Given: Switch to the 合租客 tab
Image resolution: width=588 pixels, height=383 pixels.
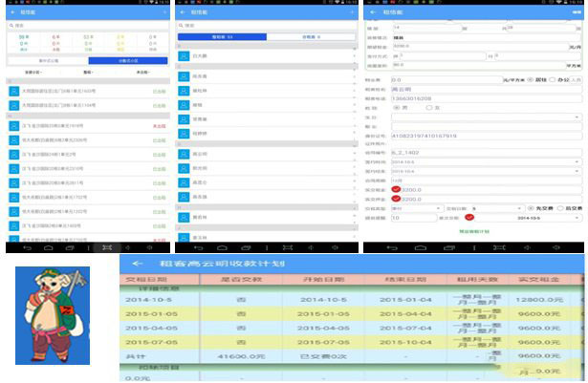Looking at the screenshot, I should (311, 37).
